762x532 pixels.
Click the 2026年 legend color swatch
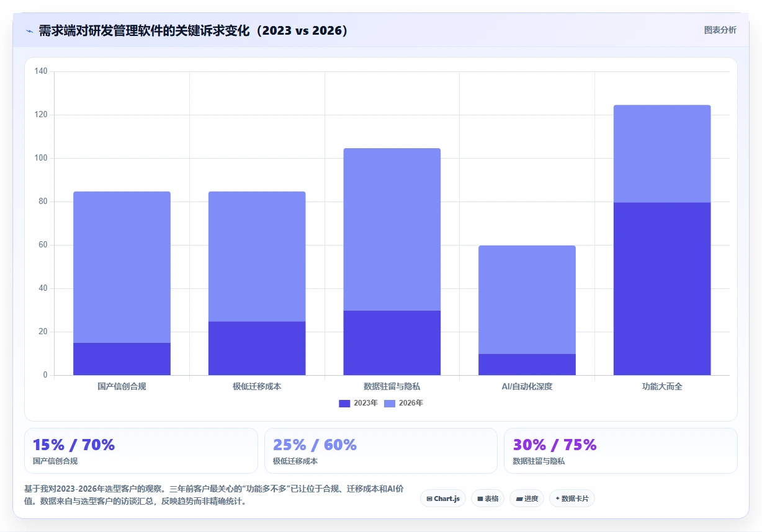coord(390,403)
